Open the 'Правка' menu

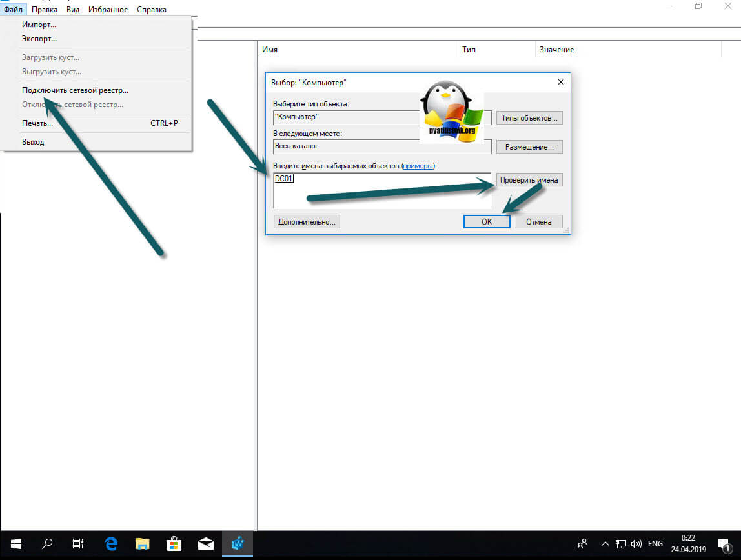click(45, 10)
